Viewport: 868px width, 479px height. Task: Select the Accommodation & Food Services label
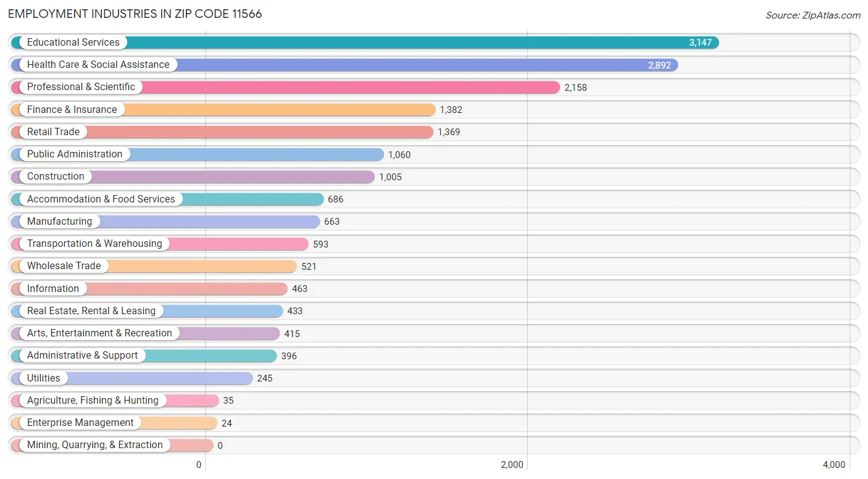[101, 199]
